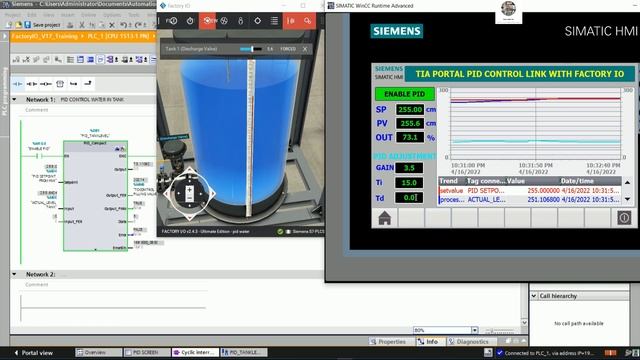Toggle the Factory IO lock icon
Viewport: 640px width, 360px height.
tap(240, 20)
